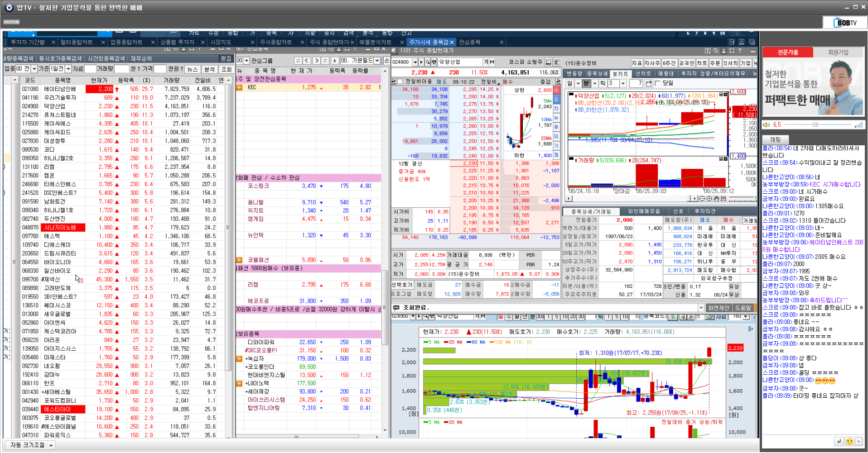This screenshot has height=453, width=868.
Task: Open the emoji picker in chat
Action: [x=849, y=441]
